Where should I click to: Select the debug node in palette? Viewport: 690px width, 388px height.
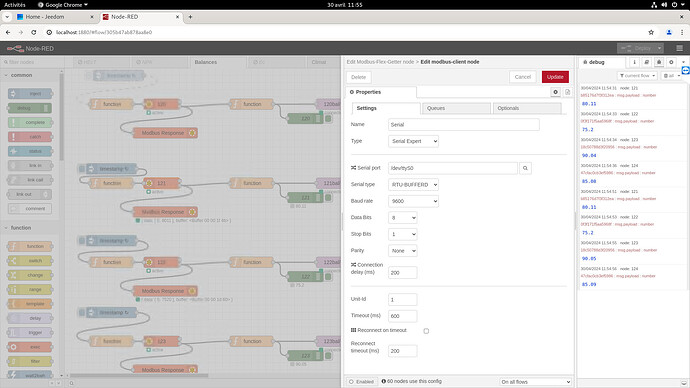pyautogui.click(x=30, y=108)
